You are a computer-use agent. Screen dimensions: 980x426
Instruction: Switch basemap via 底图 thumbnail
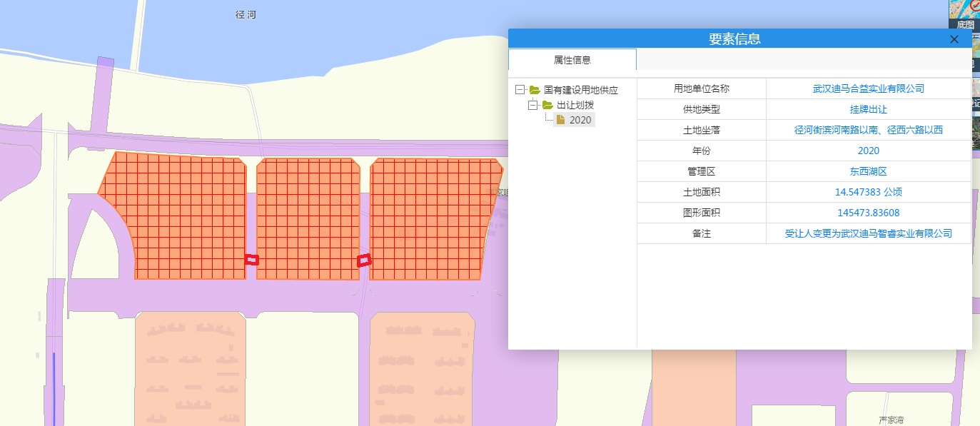[x=964, y=15]
